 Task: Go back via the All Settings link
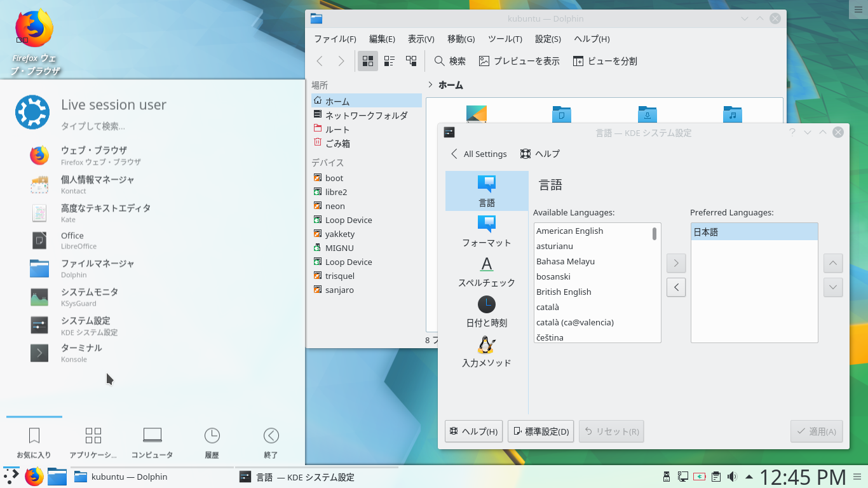pos(478,154)
